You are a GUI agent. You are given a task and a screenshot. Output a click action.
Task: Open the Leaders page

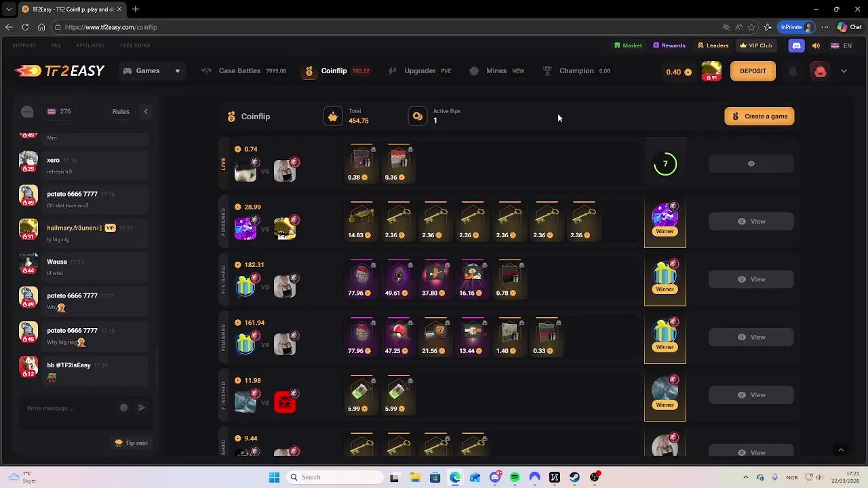click(x=713, y=45)
